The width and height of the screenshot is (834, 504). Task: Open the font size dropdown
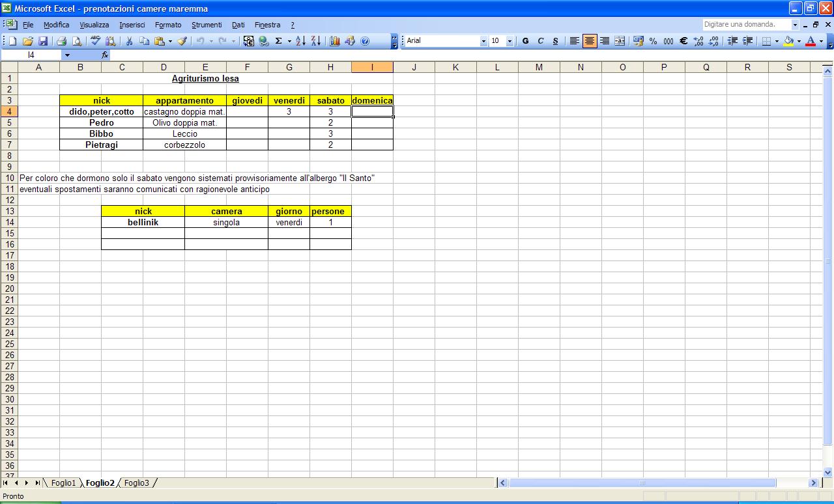(x=511, y=41)
